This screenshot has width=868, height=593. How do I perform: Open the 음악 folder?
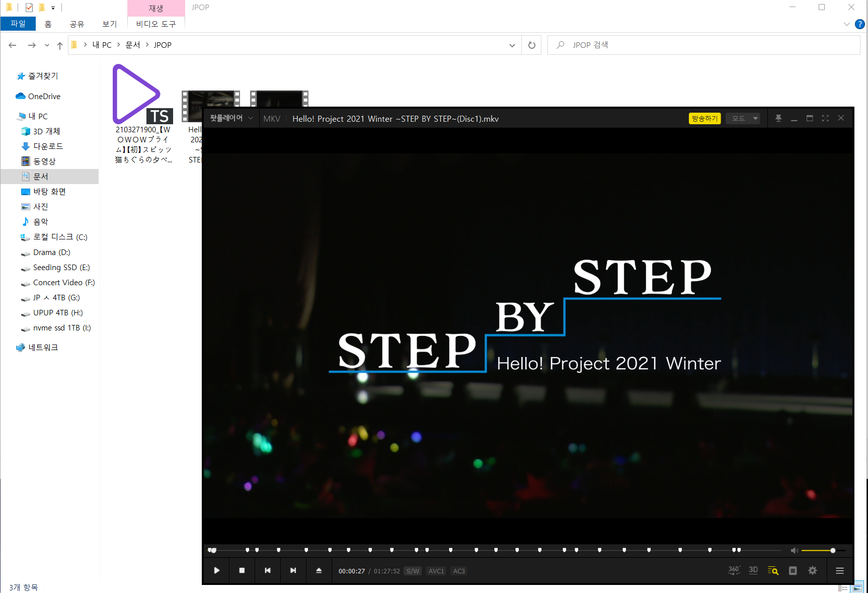40,222
